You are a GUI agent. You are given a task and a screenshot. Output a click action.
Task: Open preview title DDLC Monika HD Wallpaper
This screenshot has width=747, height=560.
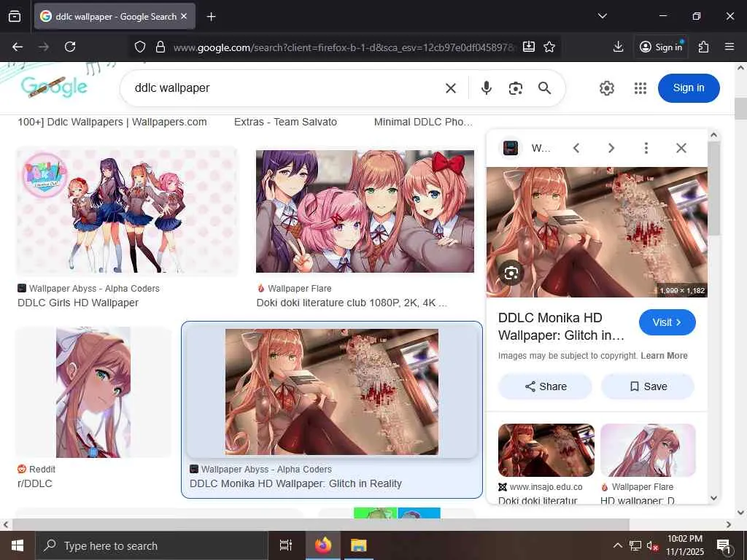[561, 327]
